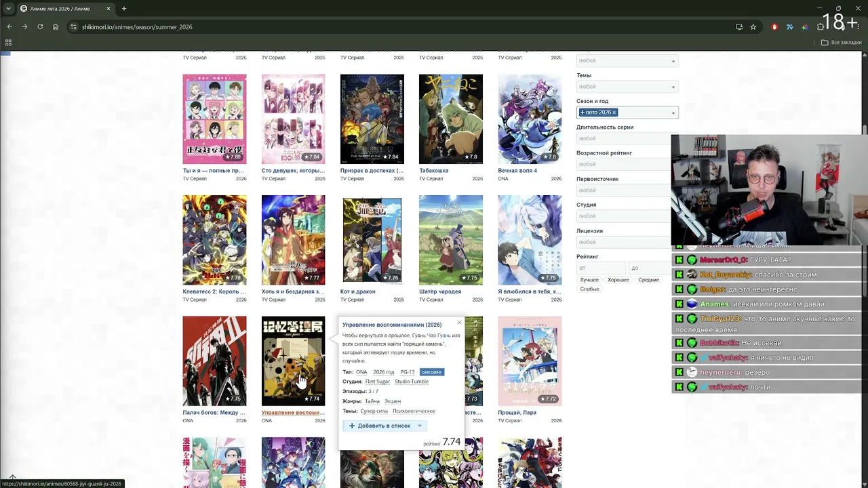Click avatar icon next to heyneruero 'резеро'
Viewport: 868px width, 488px height.
[692, 372]
